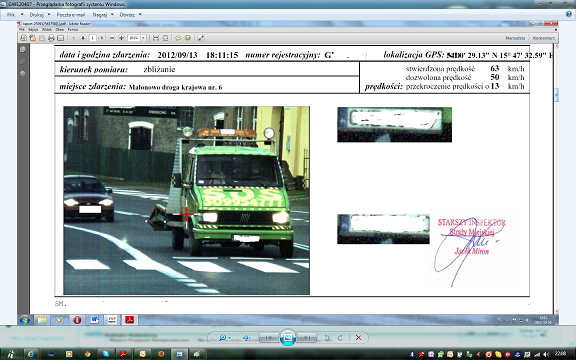Open Google Chrome from the taskbar
This screenshot has width=576, height=360.
tap(87, 354)
